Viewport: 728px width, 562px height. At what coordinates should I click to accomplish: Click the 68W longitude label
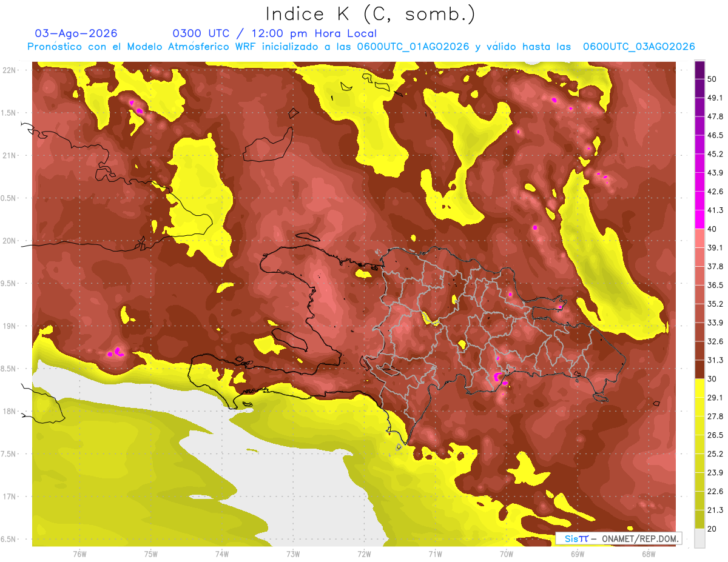[648, 554]
